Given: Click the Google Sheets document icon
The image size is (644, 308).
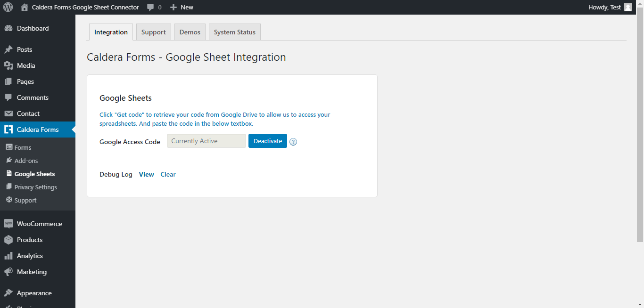Looking at the screenshot, I should pos(9,174).
